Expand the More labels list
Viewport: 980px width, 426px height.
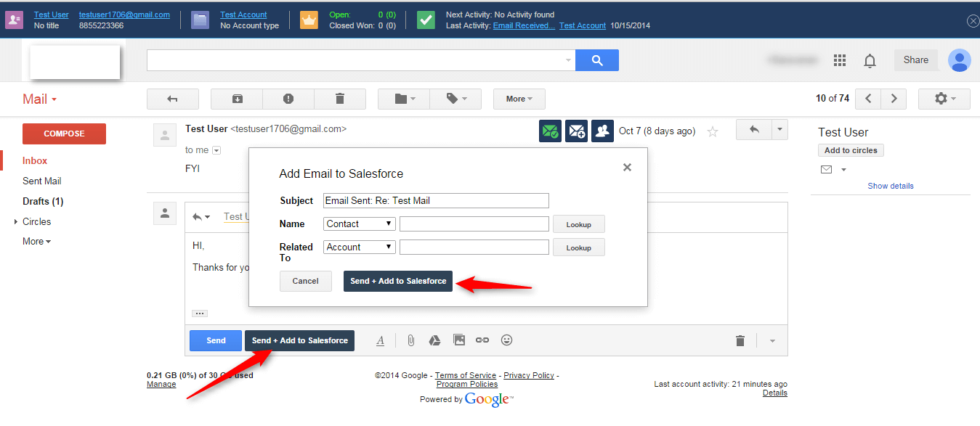click(36, 241)
